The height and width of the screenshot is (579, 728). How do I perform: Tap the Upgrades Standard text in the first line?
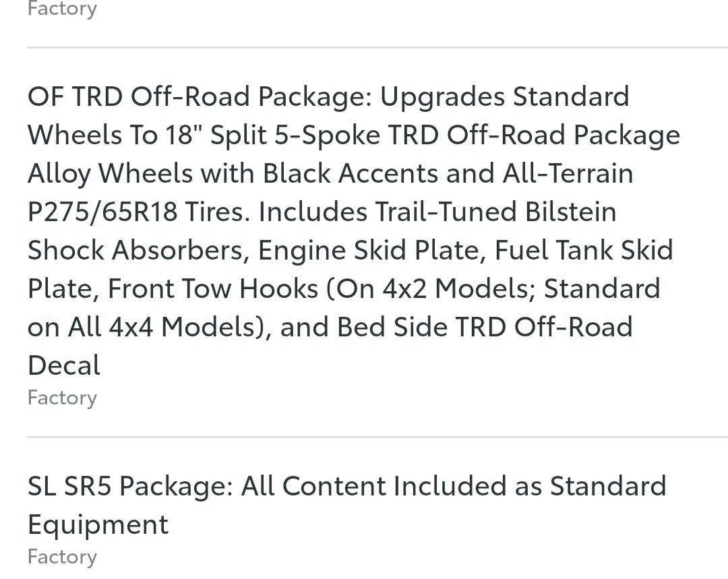pos(505,97)
